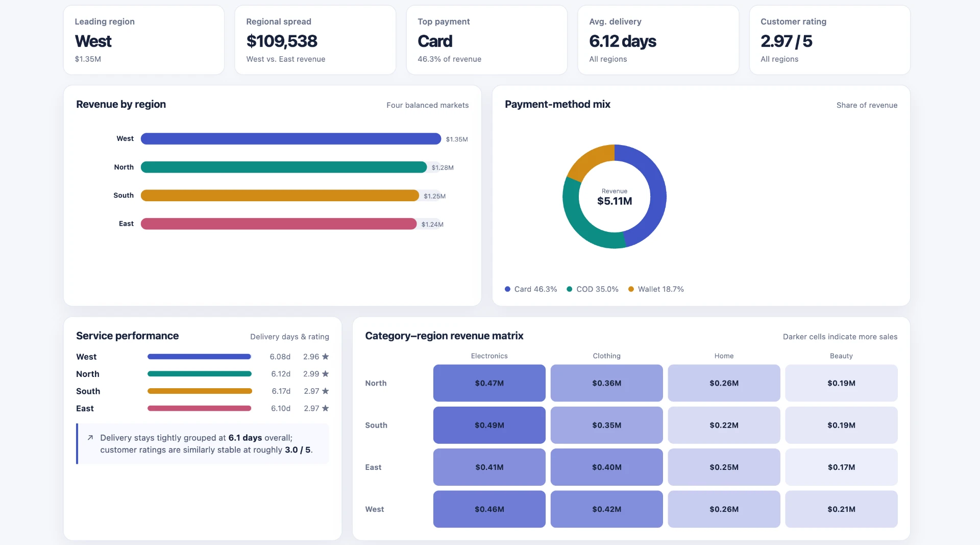Click the Share of revenue subtitle
The height and width of the screenshot is (545, 980).
click(x=867, y=105)
